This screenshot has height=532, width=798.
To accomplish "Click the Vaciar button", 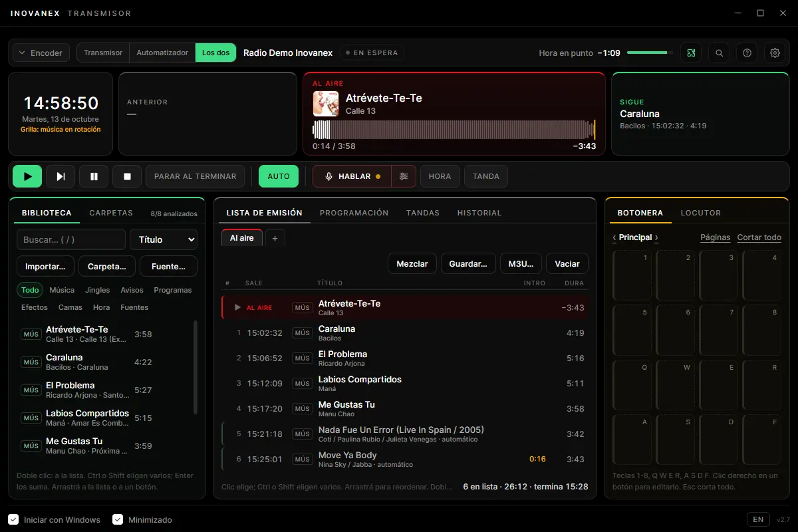I will (567, 263).
